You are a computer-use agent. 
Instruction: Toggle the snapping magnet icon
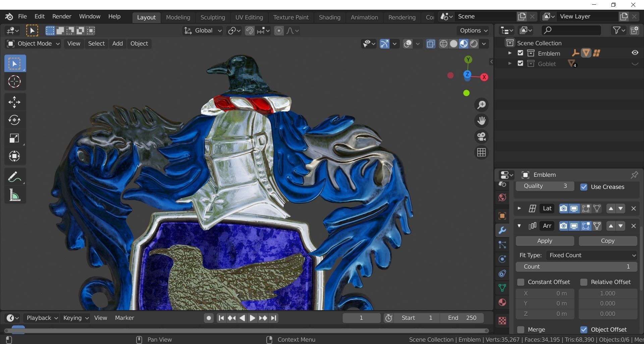250,31
